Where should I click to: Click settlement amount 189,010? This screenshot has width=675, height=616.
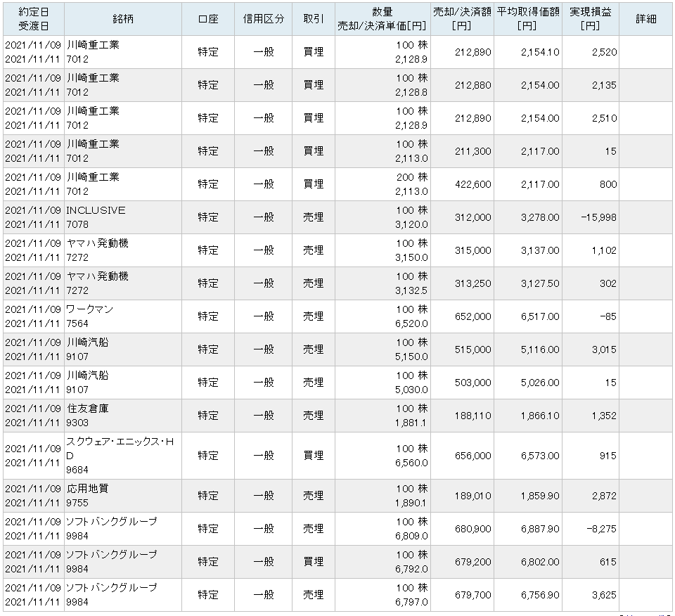point(472,496)
